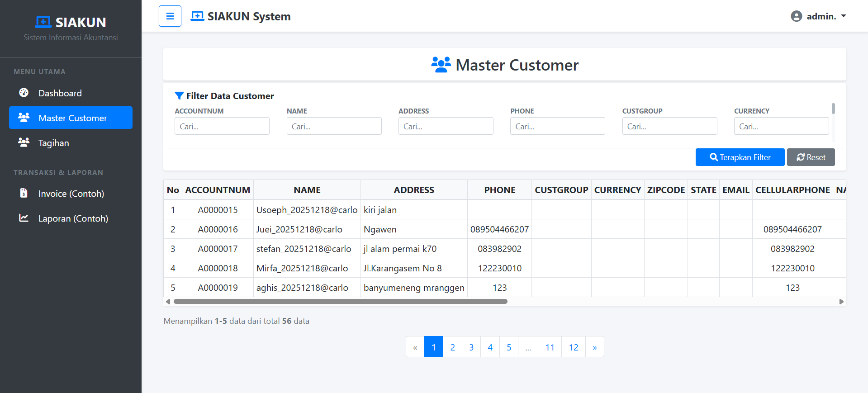868x393 pixels.
Task: Click the SIAKUN logo icon in sidebar
Action: 43,22
